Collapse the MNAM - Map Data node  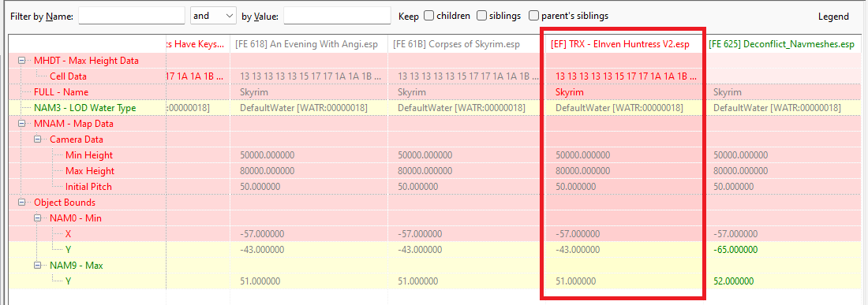21,124
